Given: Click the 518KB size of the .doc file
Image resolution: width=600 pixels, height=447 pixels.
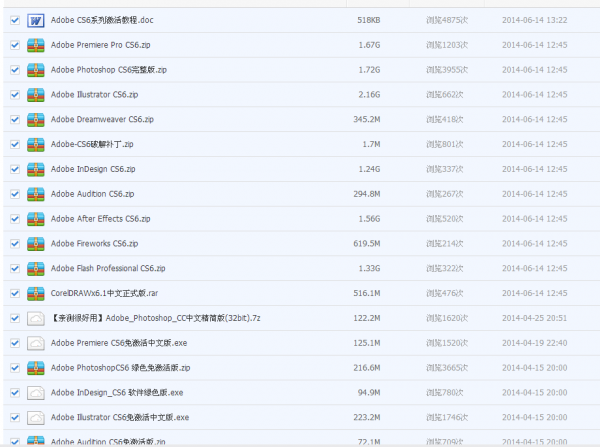Looking at the screenshot, I should coord(367,20).
